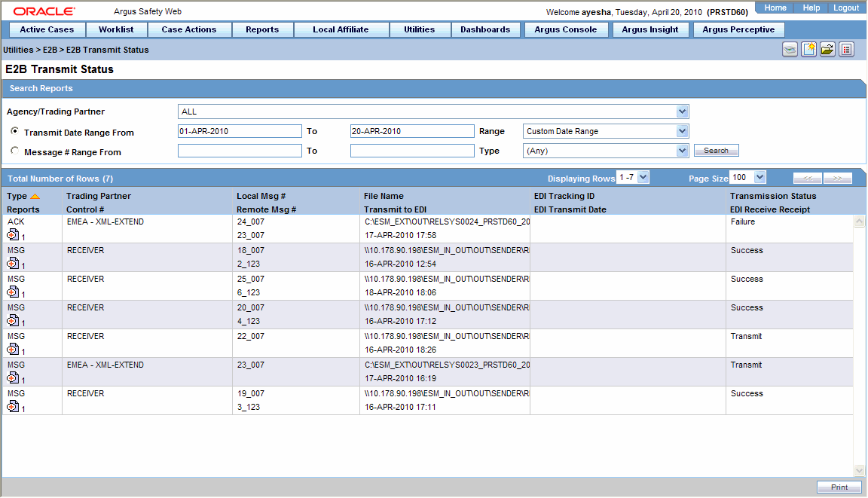Open the report icon for message 19_007

click(13, 407)
